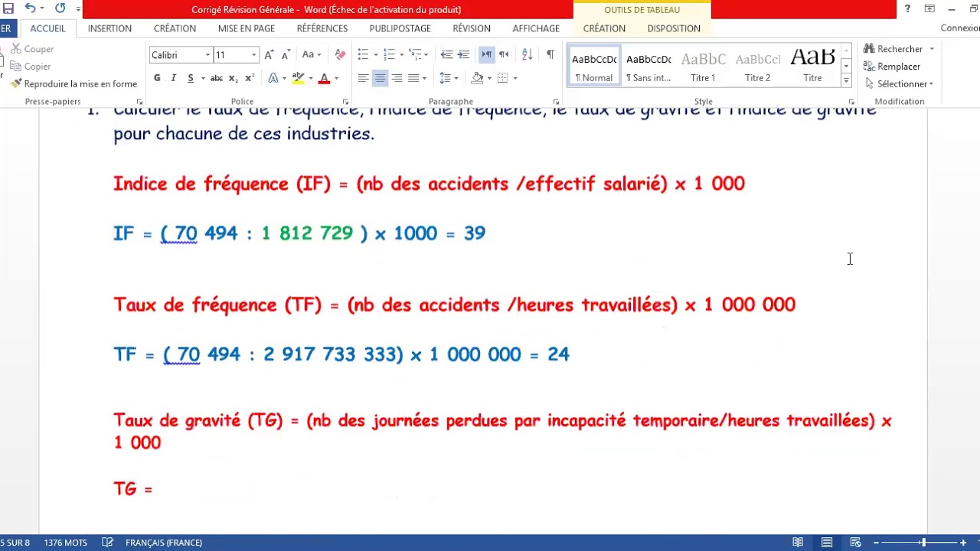Increase the paragraph indent
The image size is (980, 551).
[463, 55]
